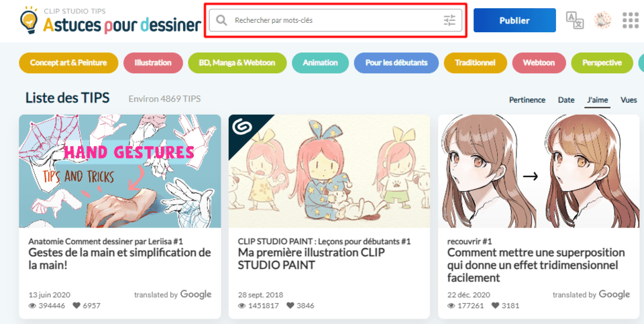
Task: Open the Hand Gestures thumbnail
Action: [x=120, y=171]
